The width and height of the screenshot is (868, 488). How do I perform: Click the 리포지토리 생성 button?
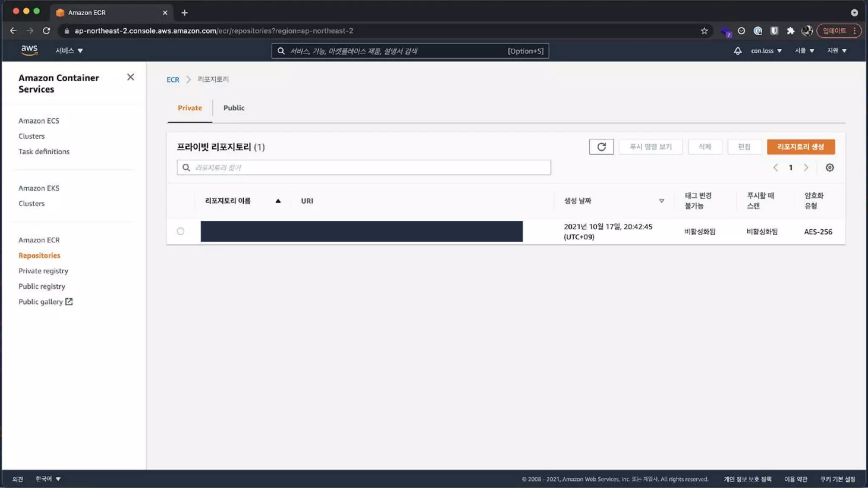(800, 147)
